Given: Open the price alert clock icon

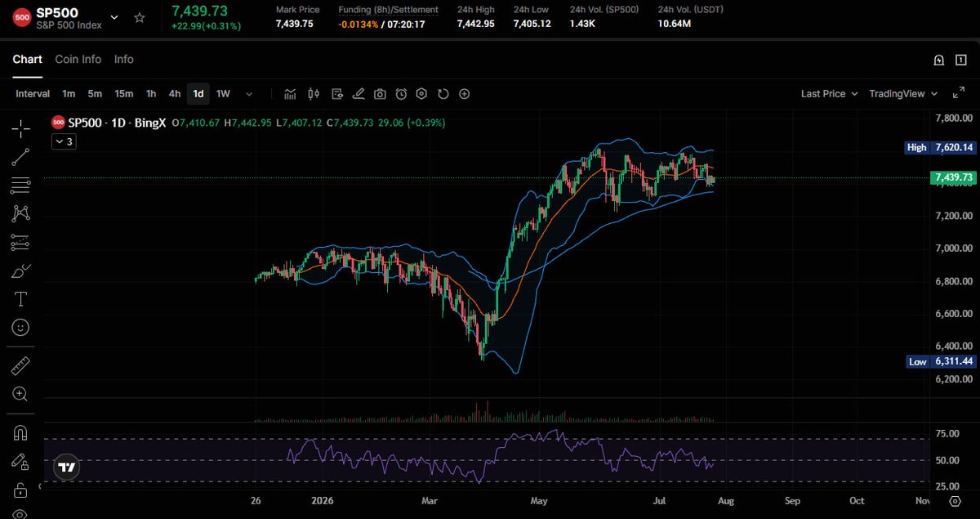Looking at the screenshot, I should [401, 94].
